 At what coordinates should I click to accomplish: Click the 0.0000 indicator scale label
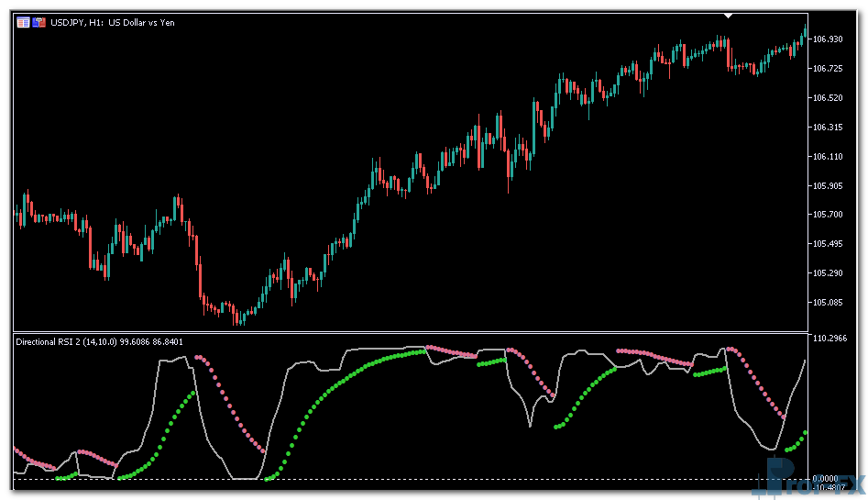pyautogui.click(x=826, y=478)
